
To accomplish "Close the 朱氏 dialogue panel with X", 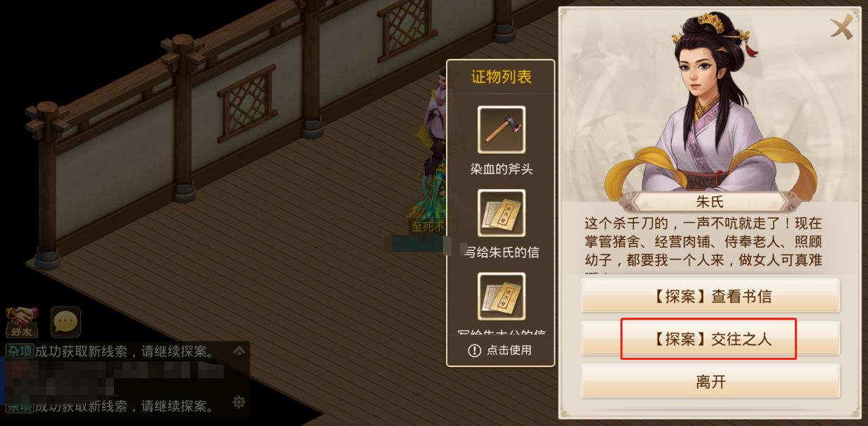I will point(841,27).
